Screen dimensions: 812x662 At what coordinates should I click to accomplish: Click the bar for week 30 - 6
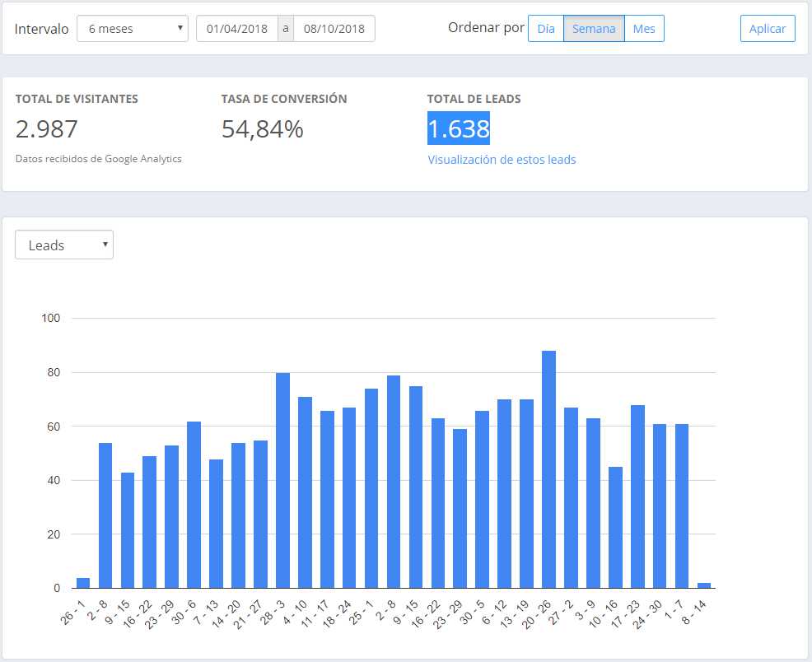[x=194, y=505]
